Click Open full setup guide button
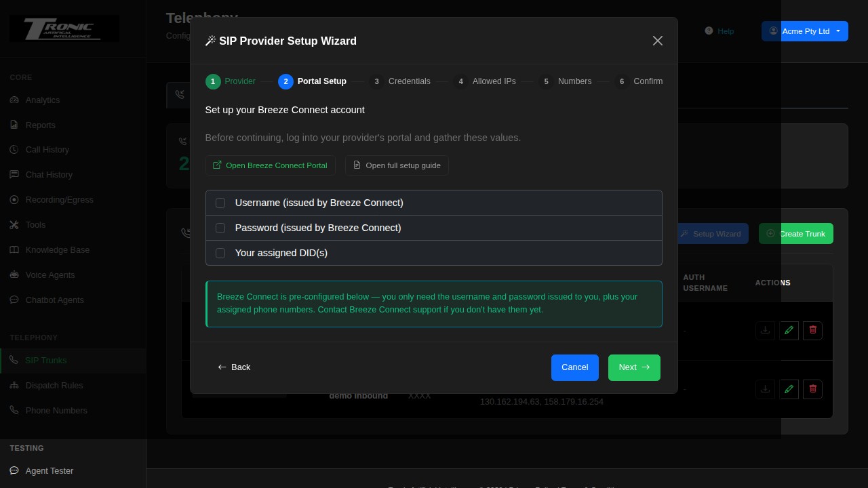The width and height of the screenshot is (868, 488). pos(397,165)
